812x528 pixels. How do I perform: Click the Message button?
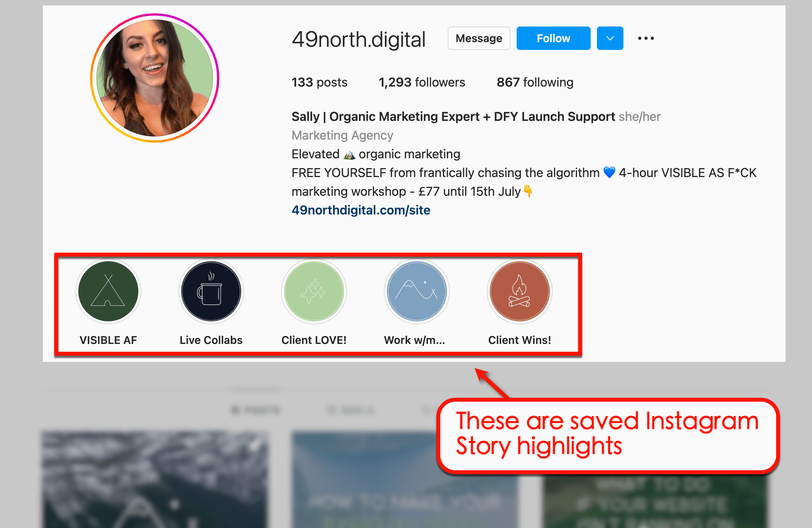tap(478, 38)
